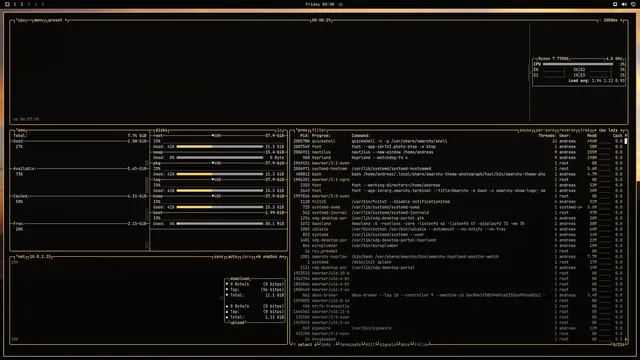Toggle net auto scaling
The height and width of the screenshot is (360, 640).
tap(232, 257)
